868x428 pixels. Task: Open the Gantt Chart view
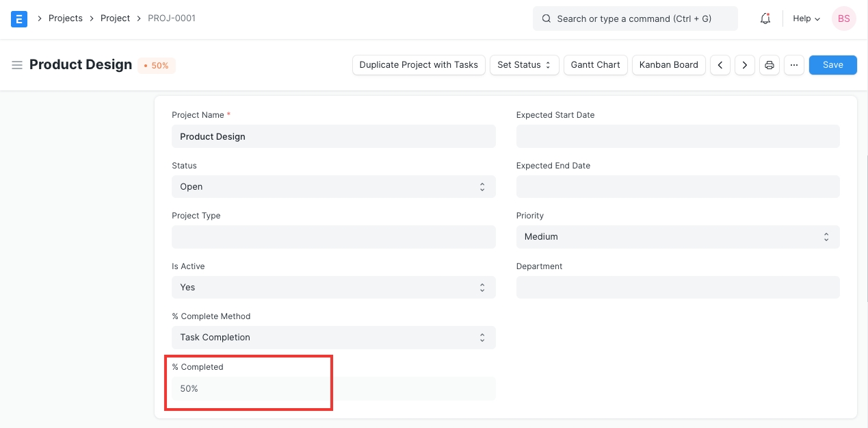pyautogui.click(x=595, y=65)
